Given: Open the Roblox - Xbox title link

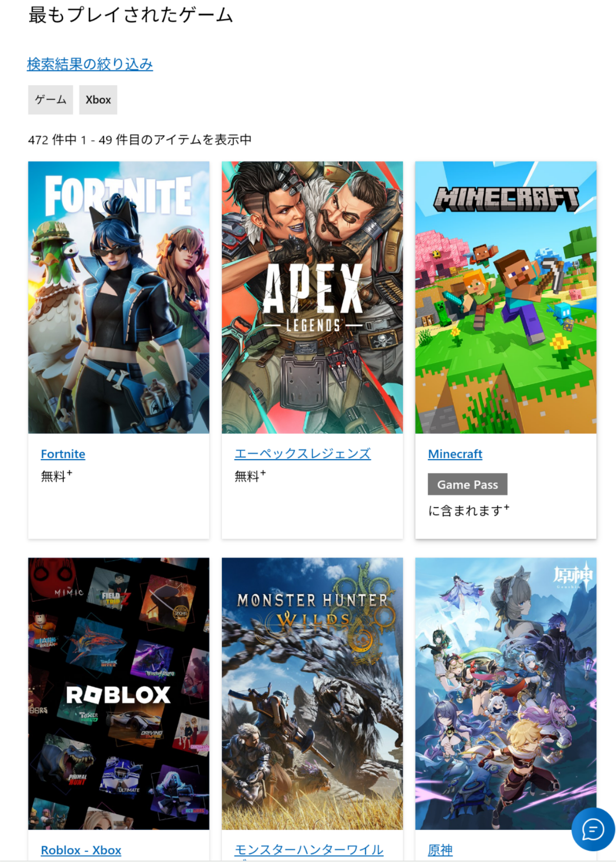Looking at the screenshot, I should (81, 850).
